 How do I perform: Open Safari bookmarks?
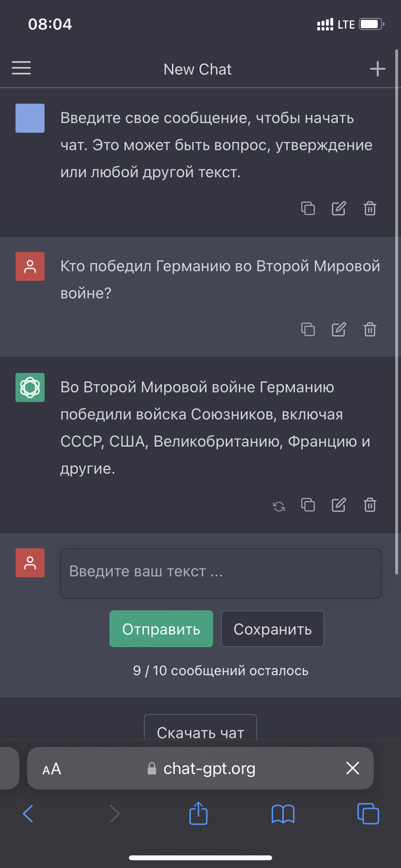(x=283, y=814)
